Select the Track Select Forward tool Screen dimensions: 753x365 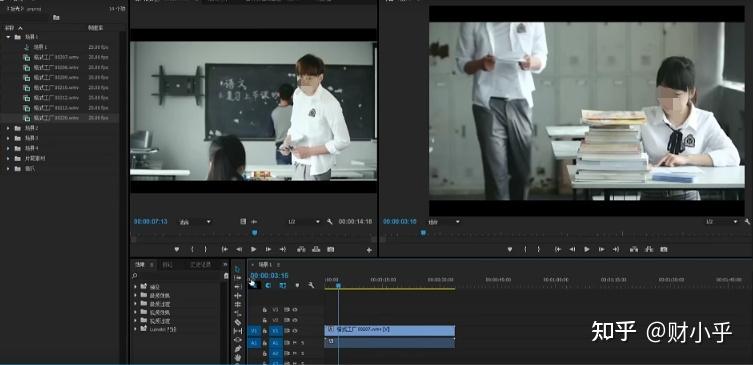pyautogui.click(x=238, y=278)
